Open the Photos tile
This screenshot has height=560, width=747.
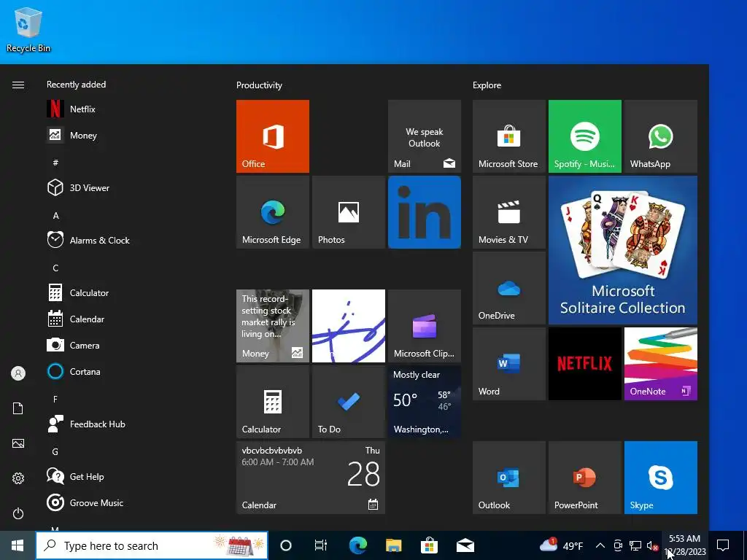348,212
